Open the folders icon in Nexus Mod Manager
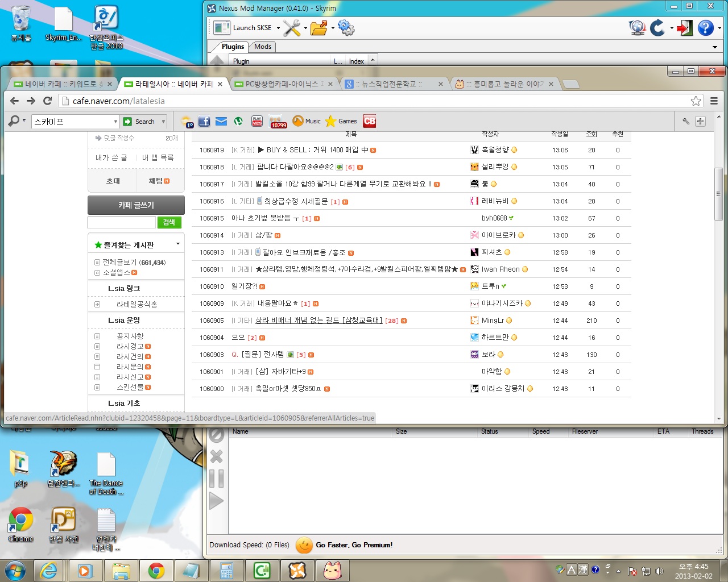The height and width of the screenshot is (582, 728). coord(319,28)
